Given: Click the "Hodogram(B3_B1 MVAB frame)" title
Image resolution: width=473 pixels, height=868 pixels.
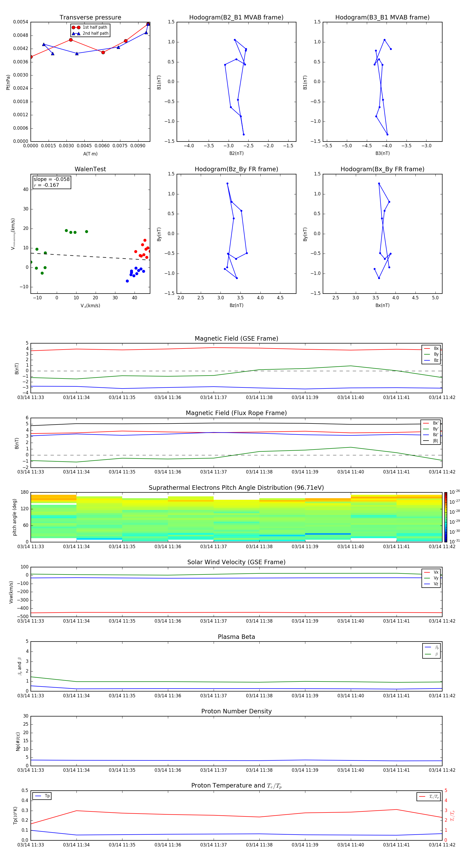Looking at the screenshot, I should click(382, 18).
